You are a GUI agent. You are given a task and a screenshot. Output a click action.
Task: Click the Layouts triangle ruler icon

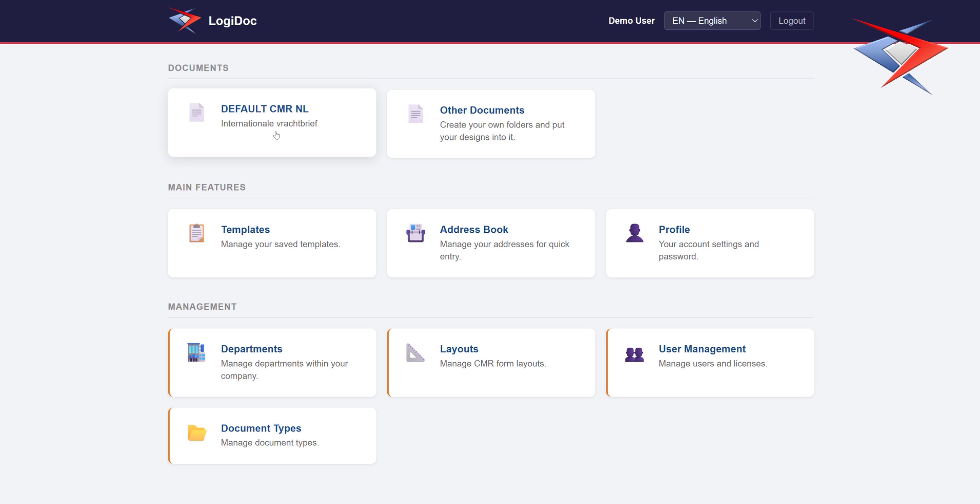tap(415, 353)
